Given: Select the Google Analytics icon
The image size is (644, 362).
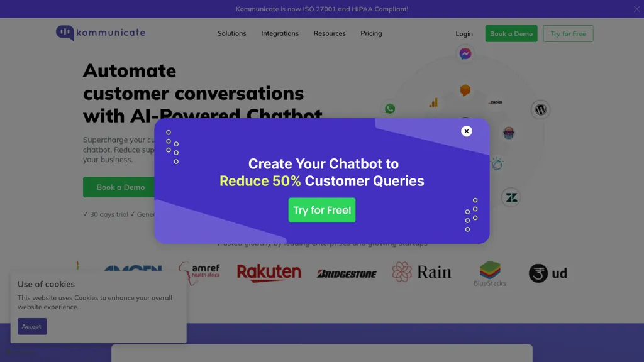Looking at the screenshot, I should pyautogui.click(x=433, y=102).
